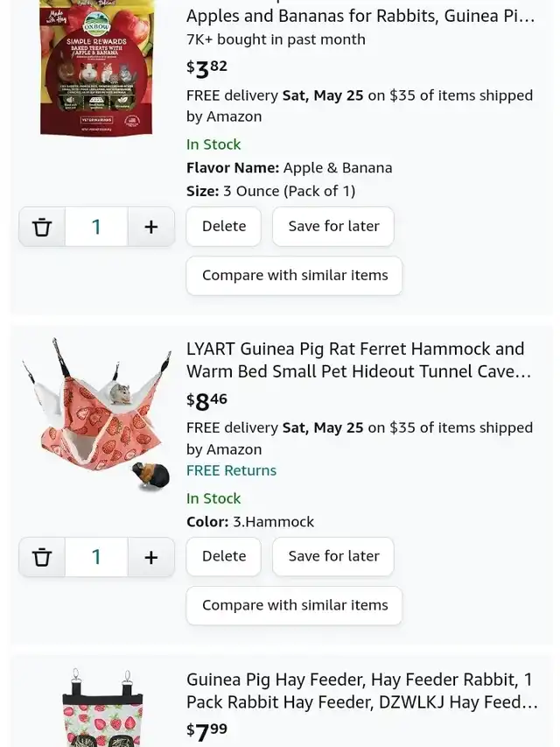Select quantity field of LYART hammock

pos(96,557)
